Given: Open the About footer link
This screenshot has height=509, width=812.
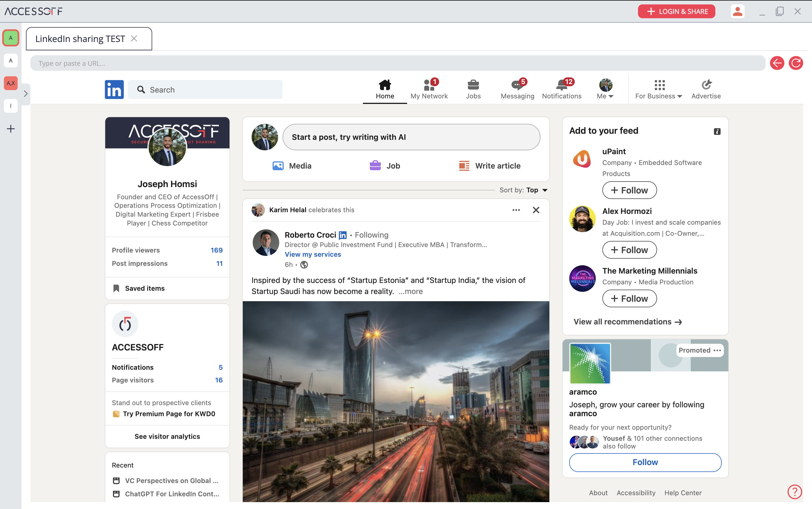Looking at the screenshot, I should tap(598, 493).
